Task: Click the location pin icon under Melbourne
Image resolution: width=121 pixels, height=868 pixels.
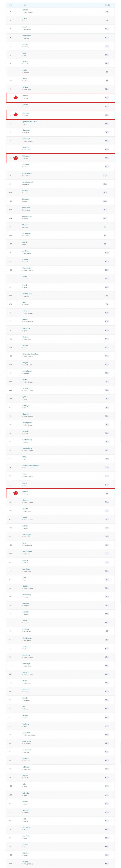Action: pyautogui.click(x=23, y=38)
